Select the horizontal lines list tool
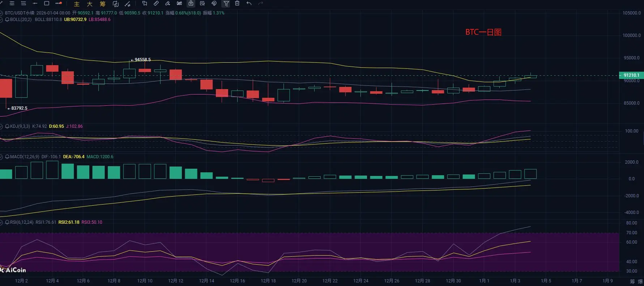The image size is (644, 286). pos(24,3)
